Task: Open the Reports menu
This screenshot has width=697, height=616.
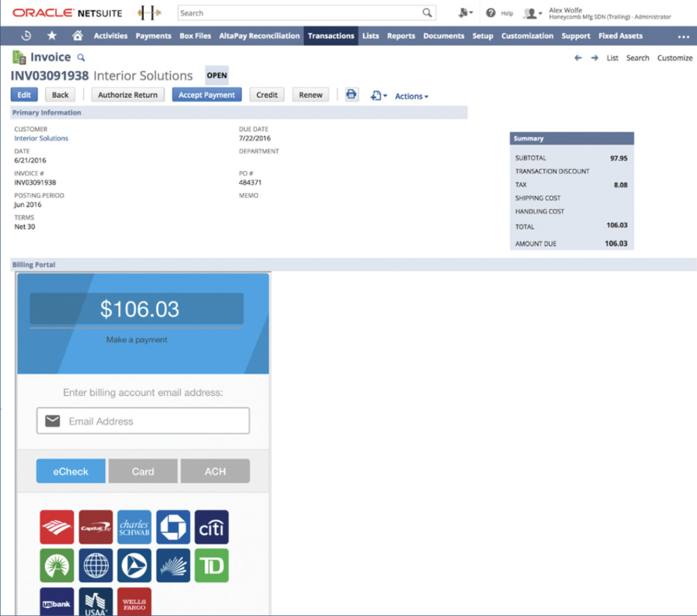Action: click(x=401, y=36)
